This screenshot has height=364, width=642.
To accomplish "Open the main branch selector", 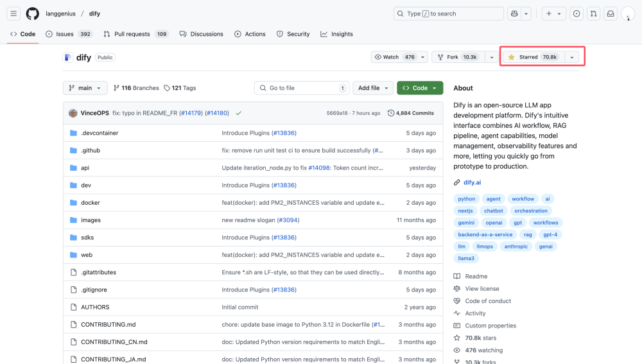I will pos(85,87).
